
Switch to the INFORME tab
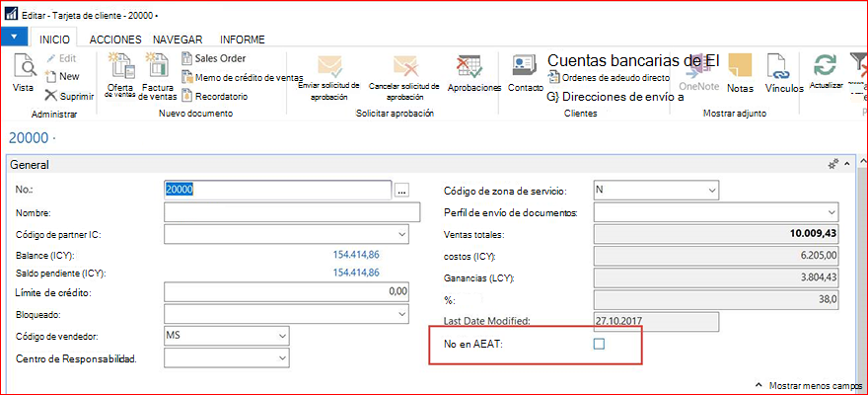tap(243, 39)
